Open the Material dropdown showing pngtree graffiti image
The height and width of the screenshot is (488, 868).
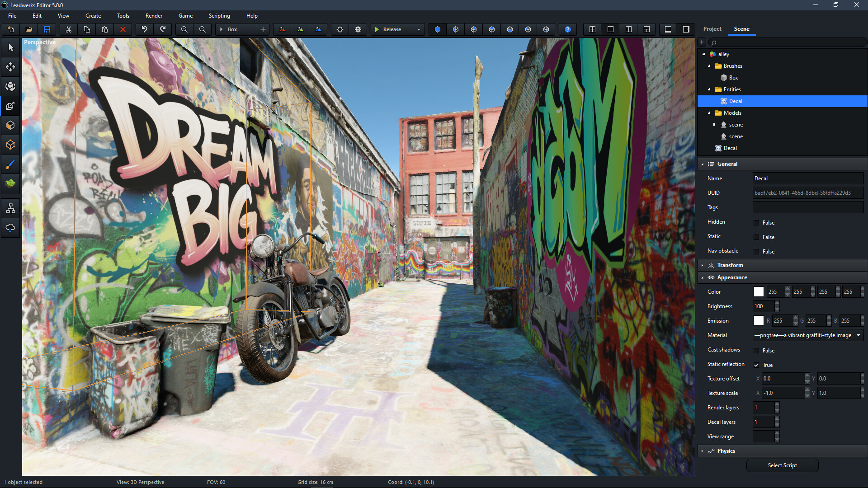click(807, 335)
